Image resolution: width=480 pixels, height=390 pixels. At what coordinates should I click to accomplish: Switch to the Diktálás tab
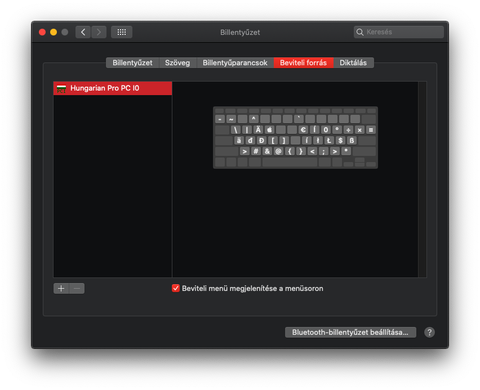[x=353, y=63]
